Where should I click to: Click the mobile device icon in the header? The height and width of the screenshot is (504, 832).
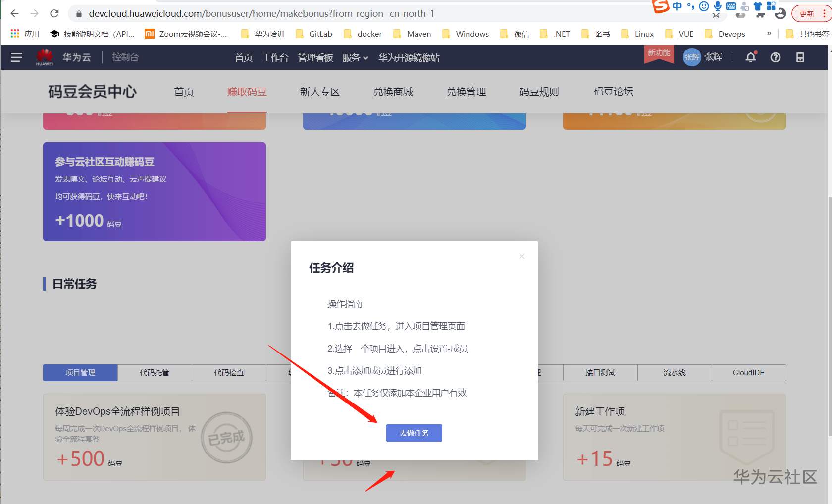point(800,57)
